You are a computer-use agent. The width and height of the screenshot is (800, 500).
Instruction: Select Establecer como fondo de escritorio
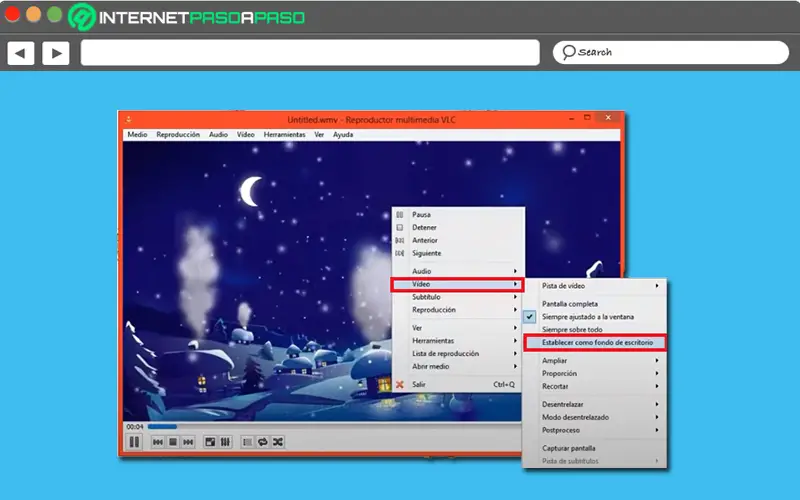(595, 342)
